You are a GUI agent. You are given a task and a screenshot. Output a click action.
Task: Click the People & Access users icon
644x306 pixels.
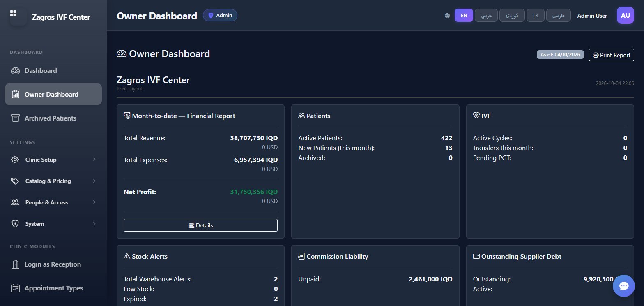15,202
